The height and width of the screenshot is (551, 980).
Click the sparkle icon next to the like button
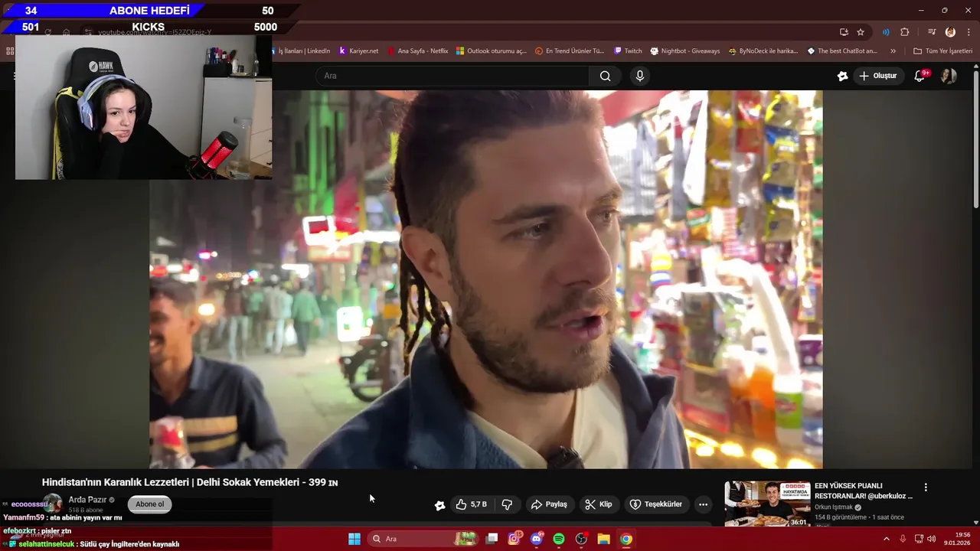pos(439,505)
